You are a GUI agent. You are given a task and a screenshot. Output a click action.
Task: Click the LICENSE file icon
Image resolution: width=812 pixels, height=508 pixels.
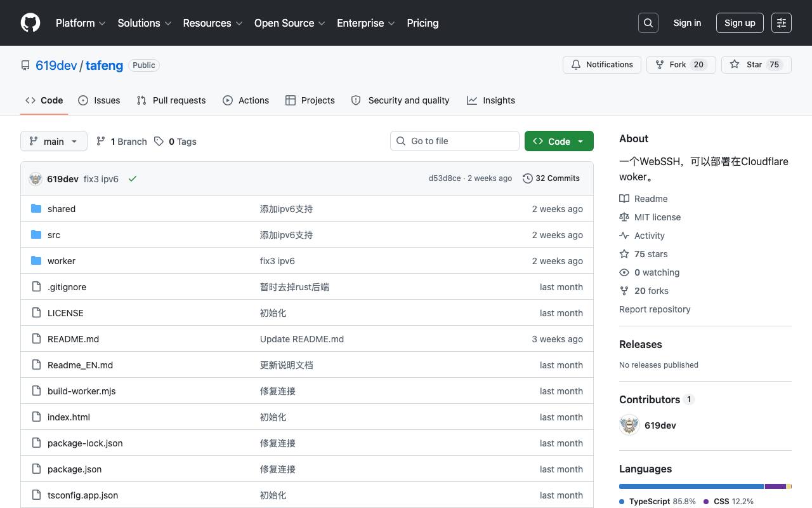click(x=36, y=313)
